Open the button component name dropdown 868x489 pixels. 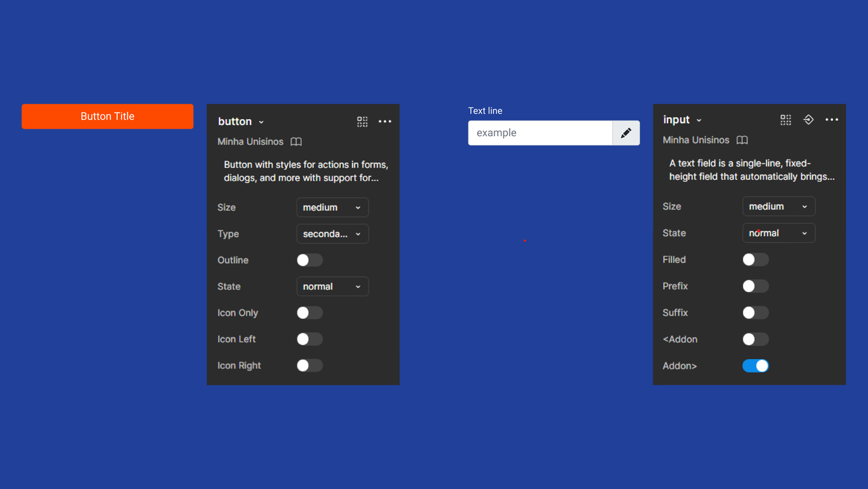pyautogui.click(x=241, y=122)
